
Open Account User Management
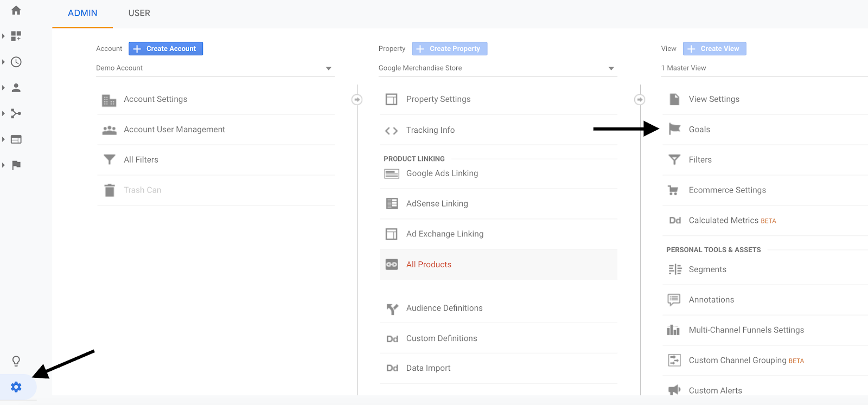pos(174,130)
